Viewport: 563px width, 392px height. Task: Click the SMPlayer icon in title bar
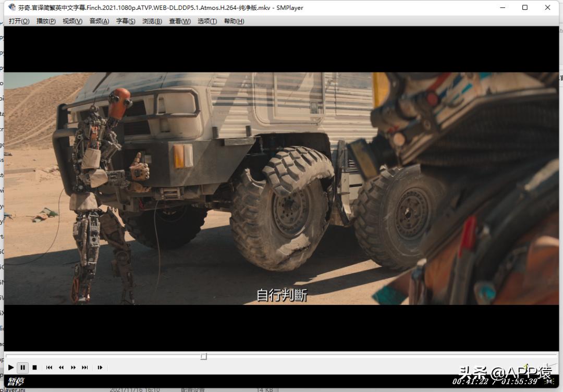12,8
